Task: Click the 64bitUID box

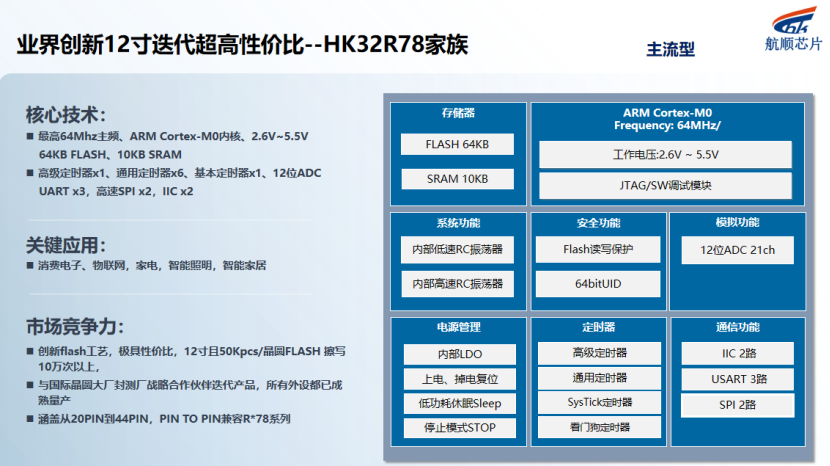Action: [x=597, y=284]
